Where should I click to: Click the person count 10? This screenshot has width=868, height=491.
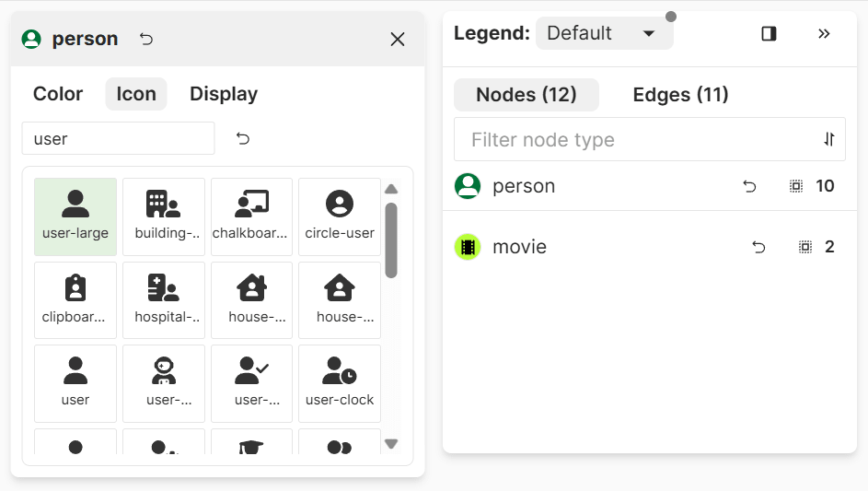825,186
